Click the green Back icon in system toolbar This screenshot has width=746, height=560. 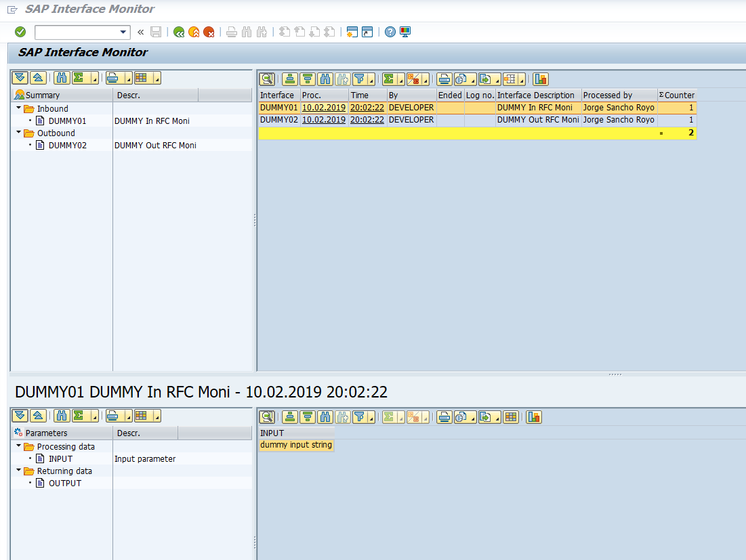pos(179,32)
